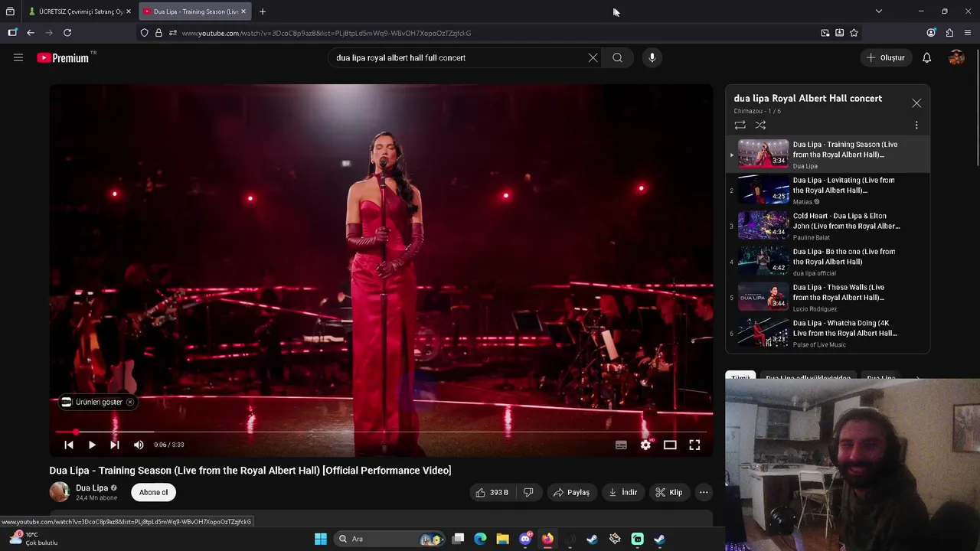Viewport: 980px width, 551px height.
Task: Seek along the red video progress bar
Action: click(x=381, y=432)
